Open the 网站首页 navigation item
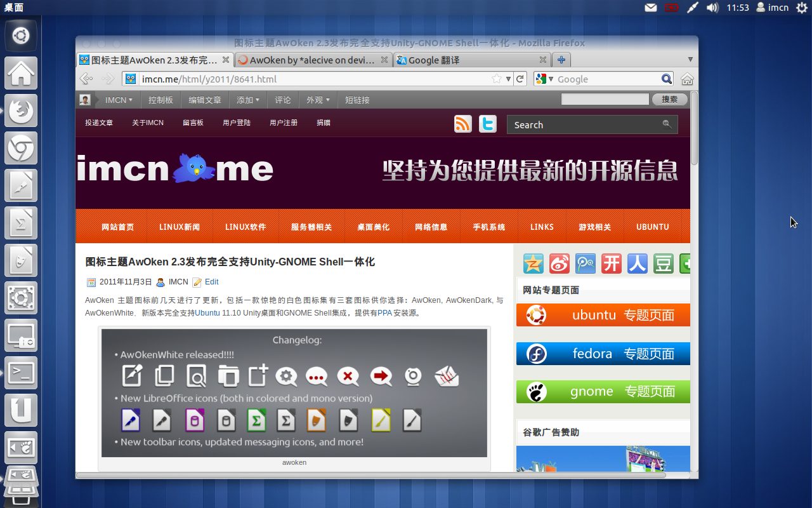Screen dimensions: 812x508 coord(117,227)
